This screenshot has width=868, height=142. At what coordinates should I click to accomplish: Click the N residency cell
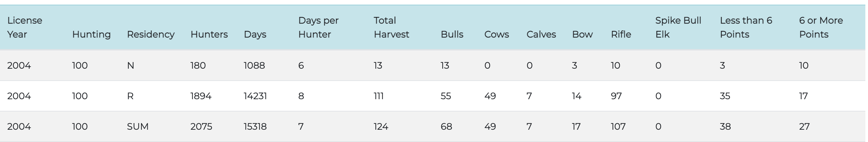[x=130, y=66]
